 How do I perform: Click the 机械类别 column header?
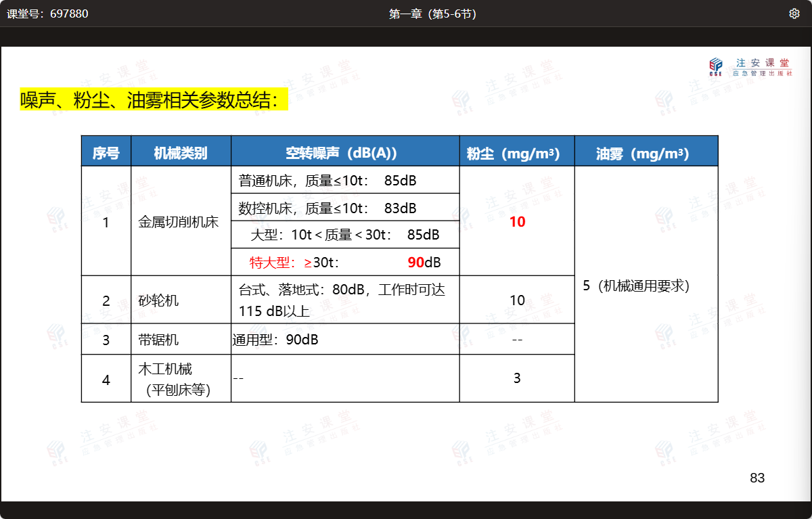(181, 153)
